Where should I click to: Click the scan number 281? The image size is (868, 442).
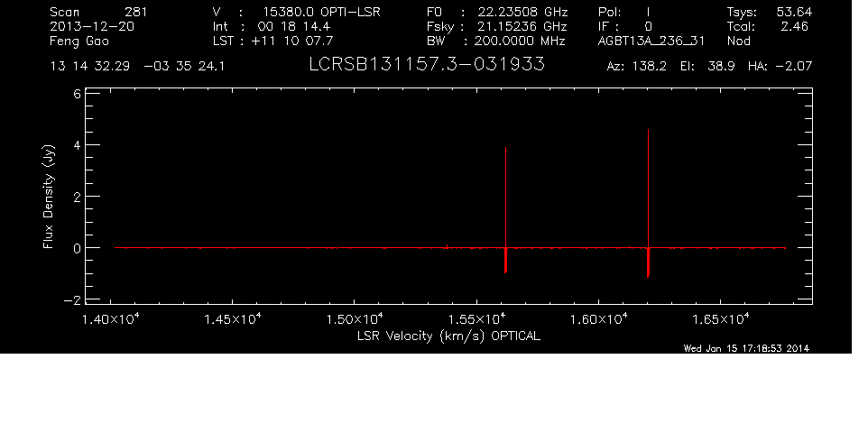point(135,12)
